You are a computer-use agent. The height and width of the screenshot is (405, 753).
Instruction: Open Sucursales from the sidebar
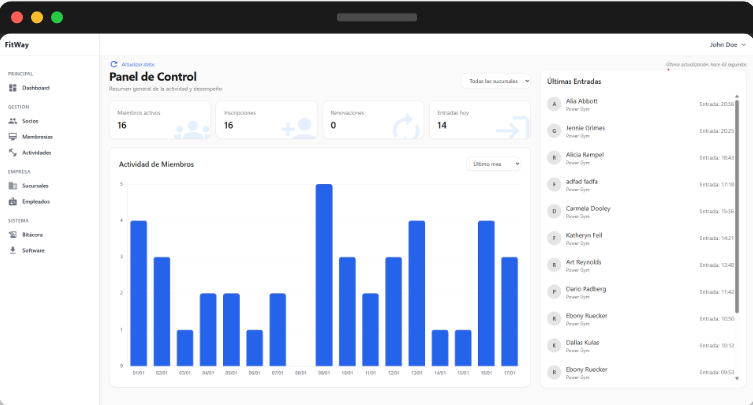pyautogui.click(x=29, y=186)
